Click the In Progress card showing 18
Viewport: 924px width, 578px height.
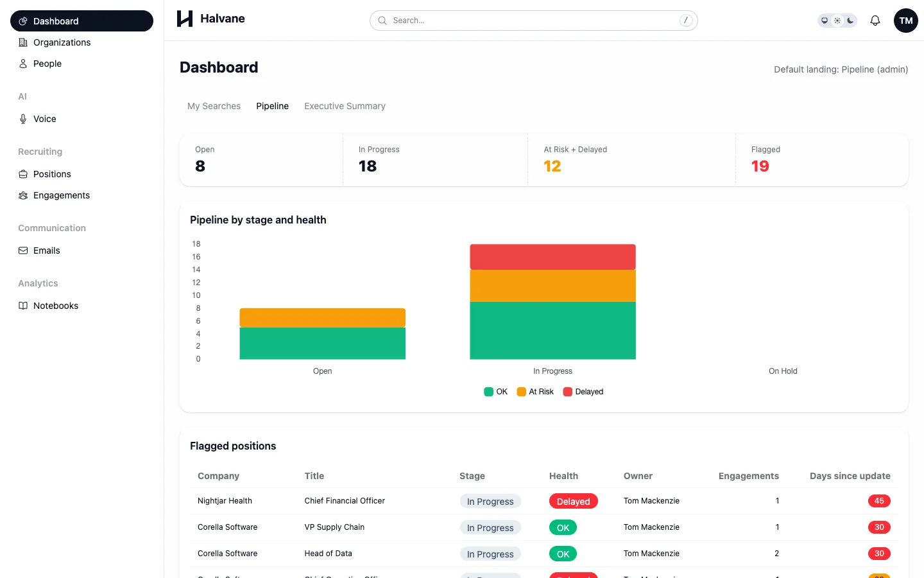pos(435,160)
